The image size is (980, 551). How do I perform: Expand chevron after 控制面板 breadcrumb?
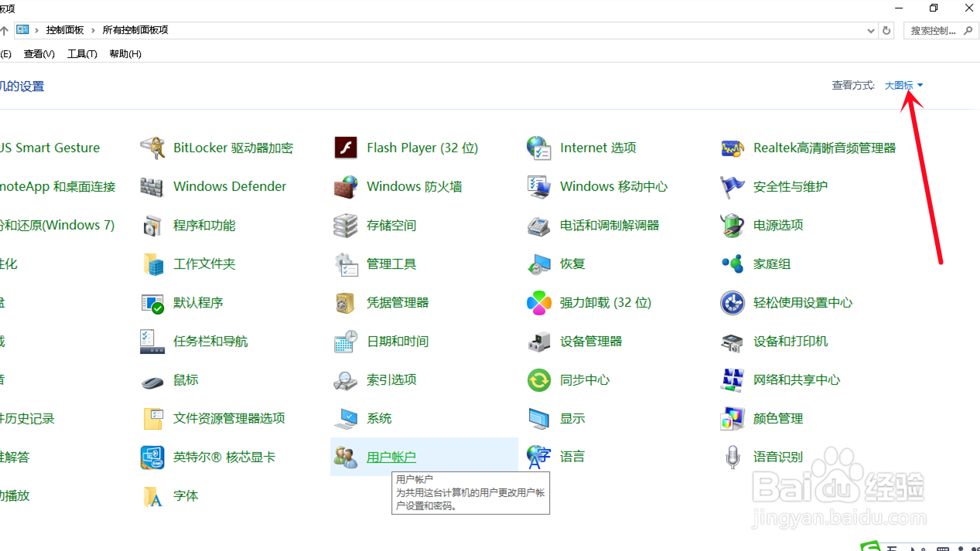click(94, 30)
